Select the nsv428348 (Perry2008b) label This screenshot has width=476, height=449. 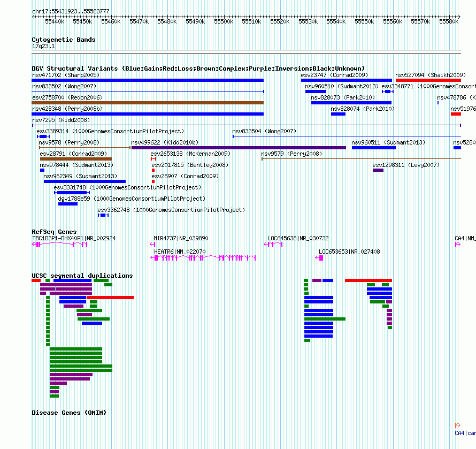(x=67, y=109)
